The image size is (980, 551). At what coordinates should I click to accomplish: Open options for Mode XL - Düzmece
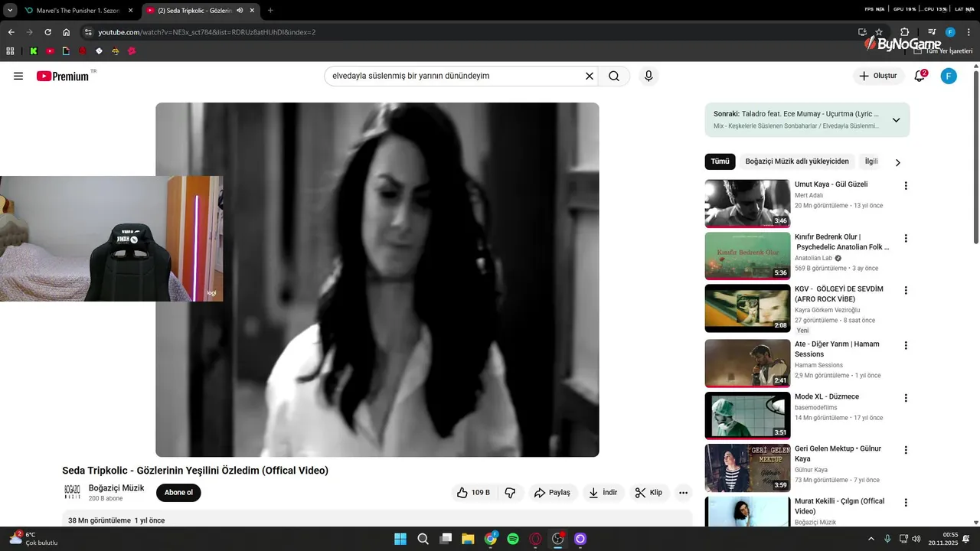pyautogui.click(x=906, y=398)
